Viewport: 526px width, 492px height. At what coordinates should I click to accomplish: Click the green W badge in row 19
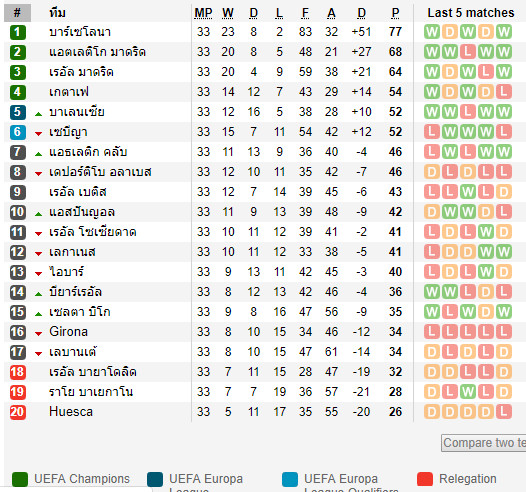tap(468, 392)
